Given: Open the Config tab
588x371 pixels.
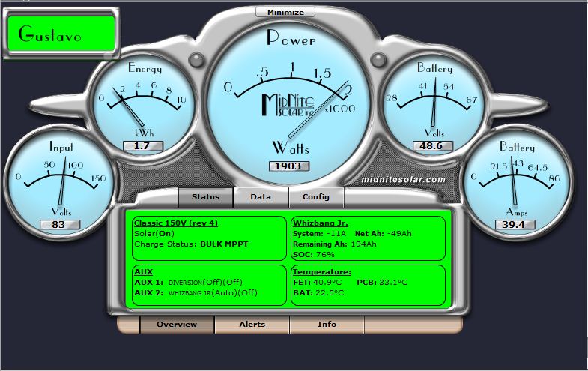Looking at the screenshot, I should (x=316, y=197).
